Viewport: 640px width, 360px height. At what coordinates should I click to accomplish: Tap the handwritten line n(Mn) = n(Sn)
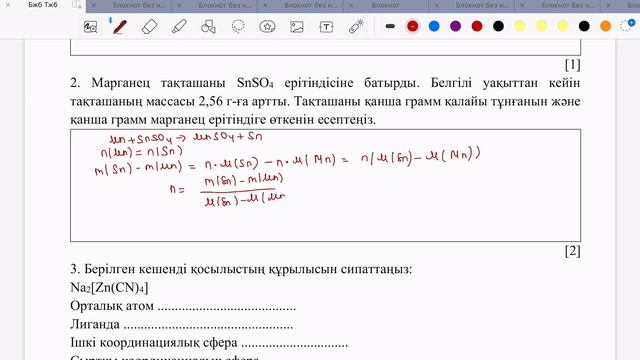point(141,152)
